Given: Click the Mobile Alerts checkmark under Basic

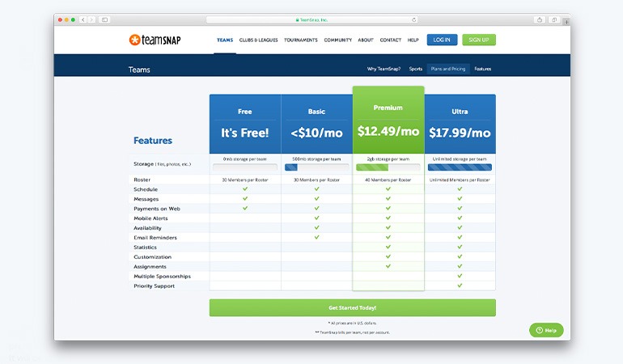Looking at the screenshot, I should (316, 218).
